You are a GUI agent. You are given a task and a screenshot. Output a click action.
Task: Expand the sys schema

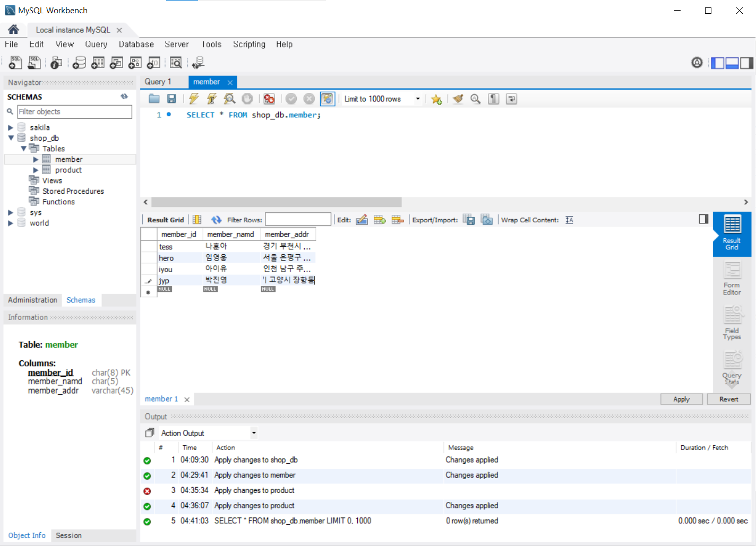point(10,212)
